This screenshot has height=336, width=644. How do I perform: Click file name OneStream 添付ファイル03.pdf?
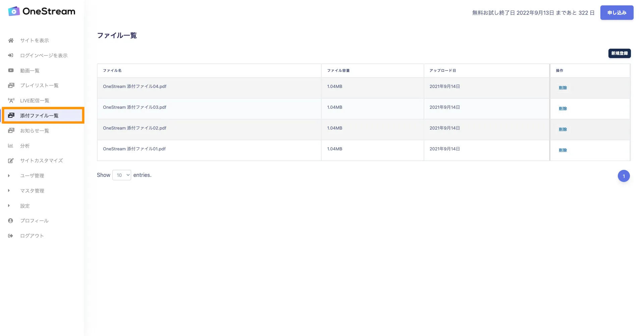point(135,107)
